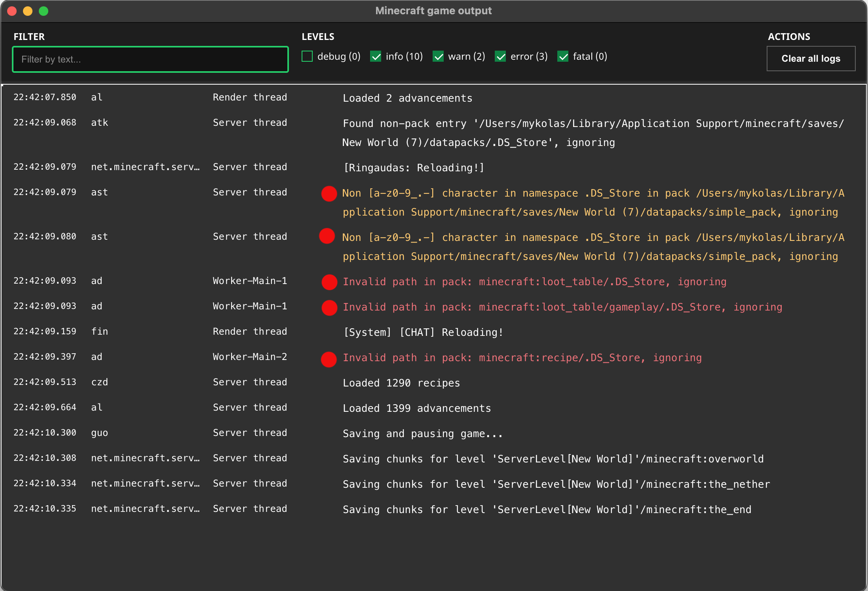868x591 pixels.
Task: Click red dot beside 22:42:09.079 ast warning
Action: click(329, 193)
